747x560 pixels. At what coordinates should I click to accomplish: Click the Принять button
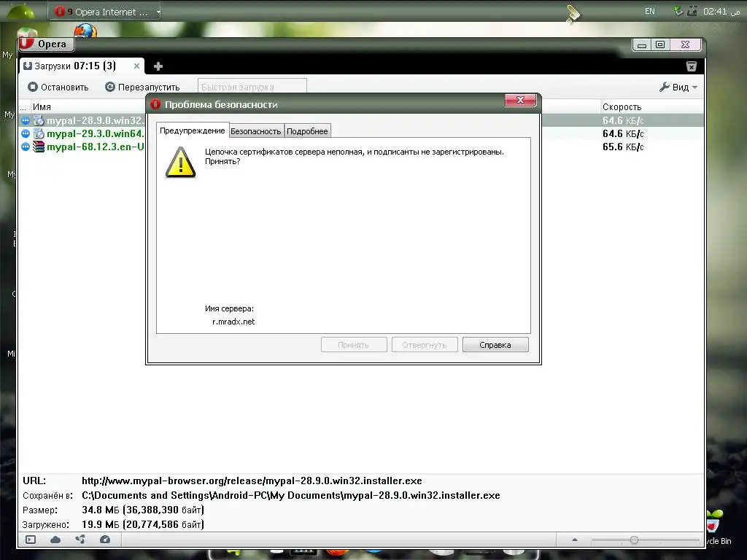coord(354,345)
